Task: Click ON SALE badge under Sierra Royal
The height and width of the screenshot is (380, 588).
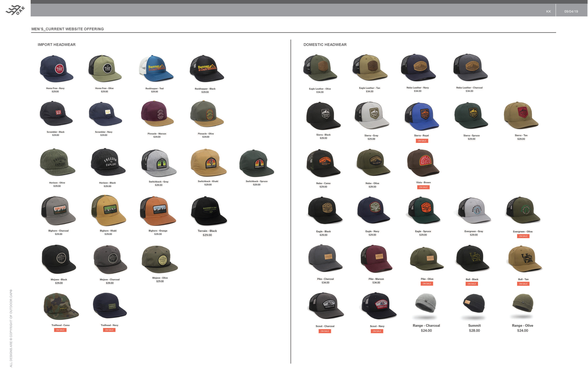Action: [422, 141]
